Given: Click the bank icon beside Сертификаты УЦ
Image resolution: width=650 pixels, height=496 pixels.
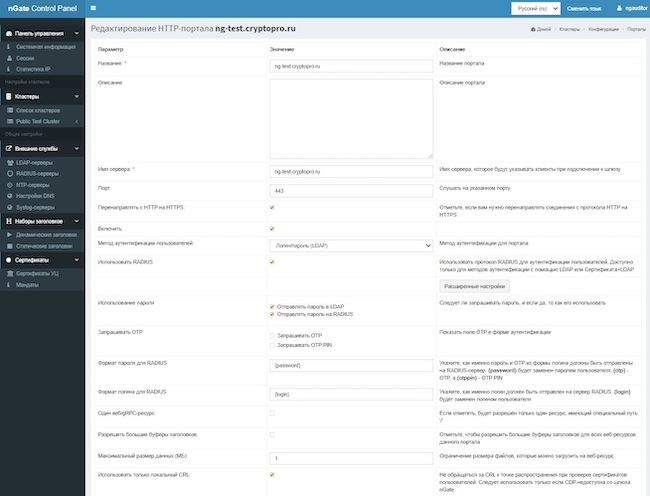Looking at the screenshot, I should coord(10,273).
